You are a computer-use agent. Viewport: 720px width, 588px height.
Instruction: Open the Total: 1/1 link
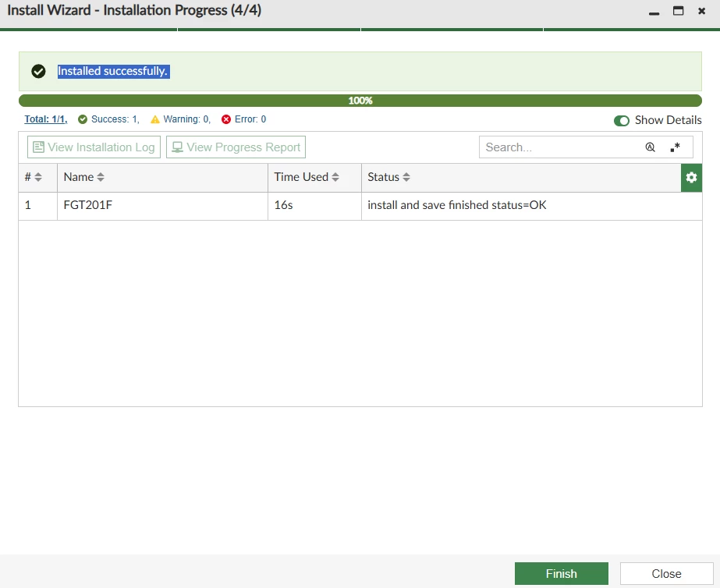click(x=45, y=119)
